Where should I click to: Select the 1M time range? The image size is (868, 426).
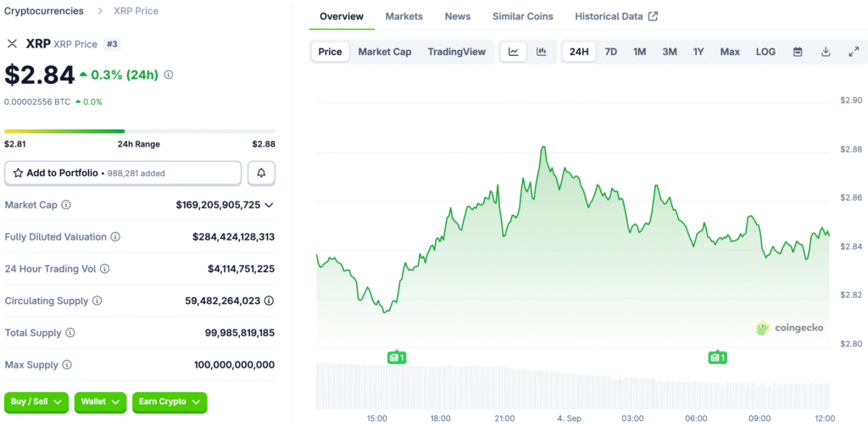point(639,52)
